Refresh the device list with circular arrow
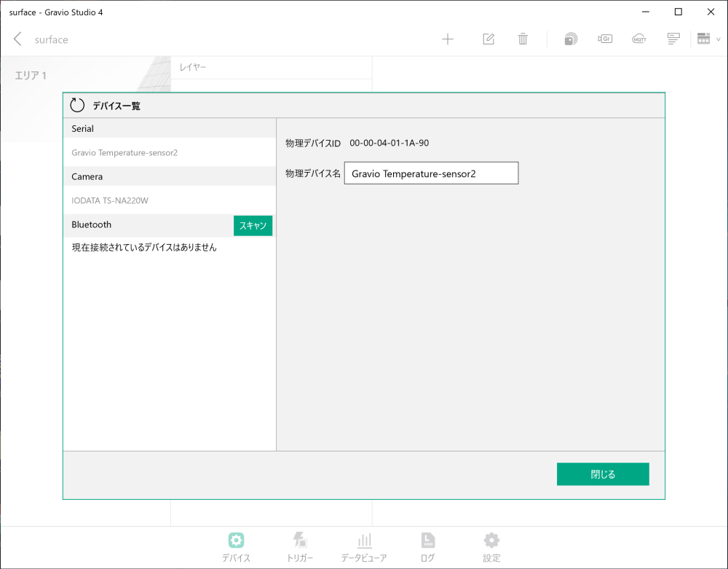The height and width of the screenshot is (569, 728). click(x=77, y=106)
